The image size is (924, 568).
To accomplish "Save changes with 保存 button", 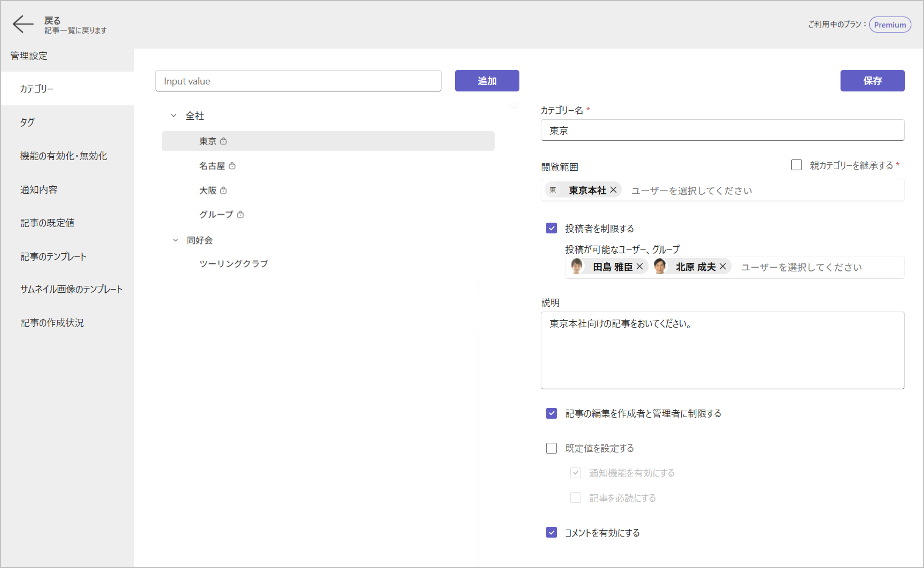I will point(872,81).
